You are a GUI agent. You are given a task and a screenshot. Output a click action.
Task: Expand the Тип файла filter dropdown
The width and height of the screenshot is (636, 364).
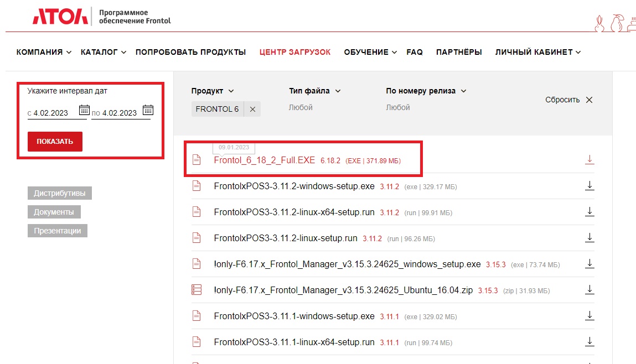(314, 91)
